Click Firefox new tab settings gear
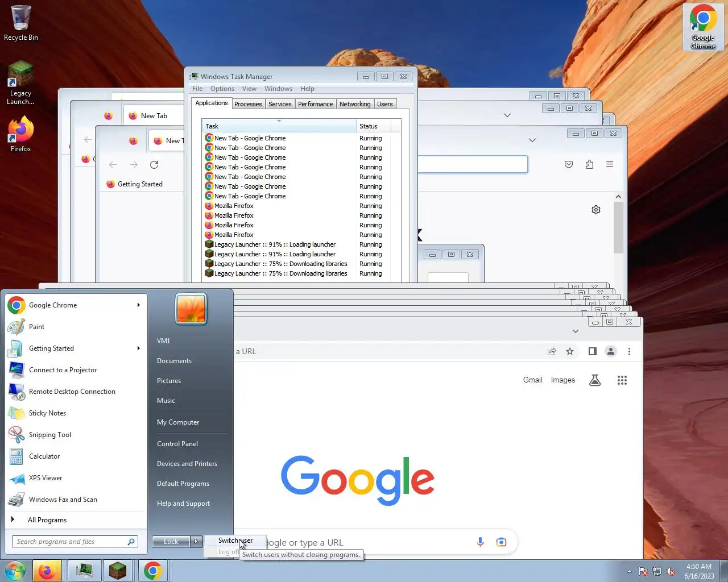728x582 pixels. pyautogui.click(x=596, y=210)
